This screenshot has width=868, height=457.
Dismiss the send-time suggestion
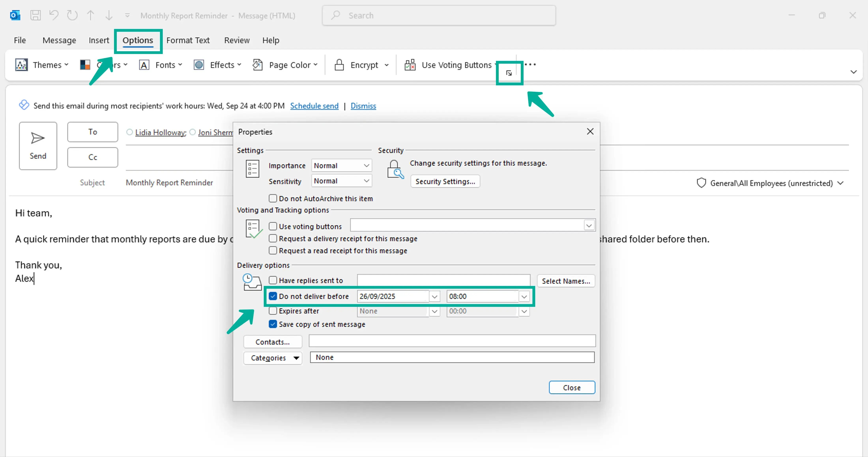(363, 106)
